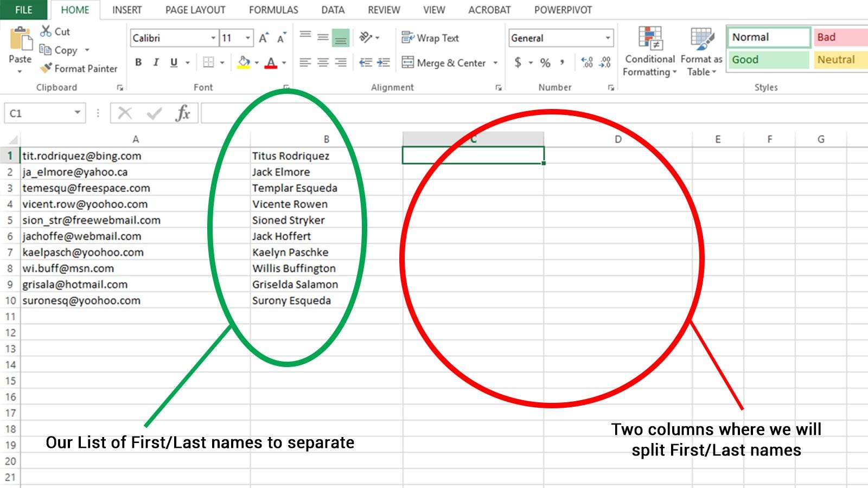Click the formula bar Cancel X

tap(125, 113)
